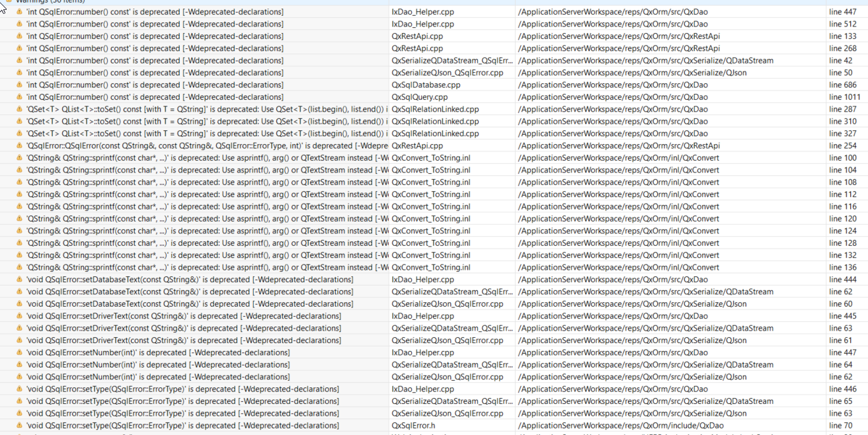868x435 pixels.
Task: Click the setType warning text on line 70 row
Action: 182,426
